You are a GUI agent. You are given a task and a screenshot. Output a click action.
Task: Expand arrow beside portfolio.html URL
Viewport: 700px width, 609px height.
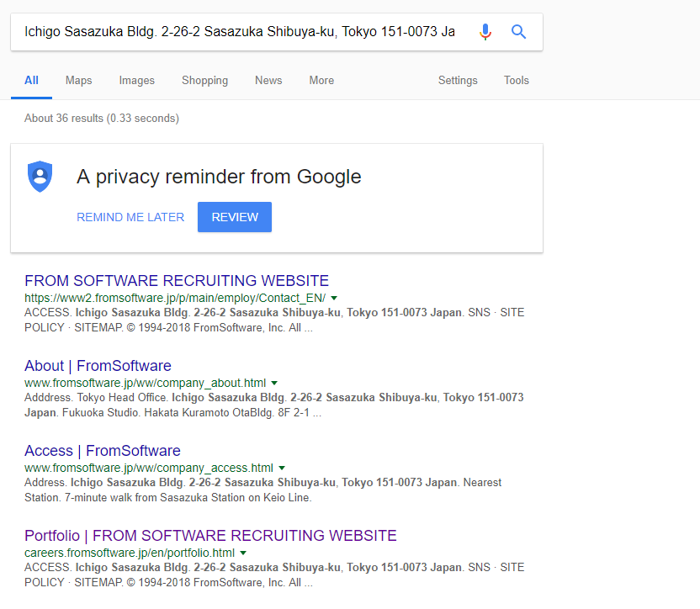243,553
